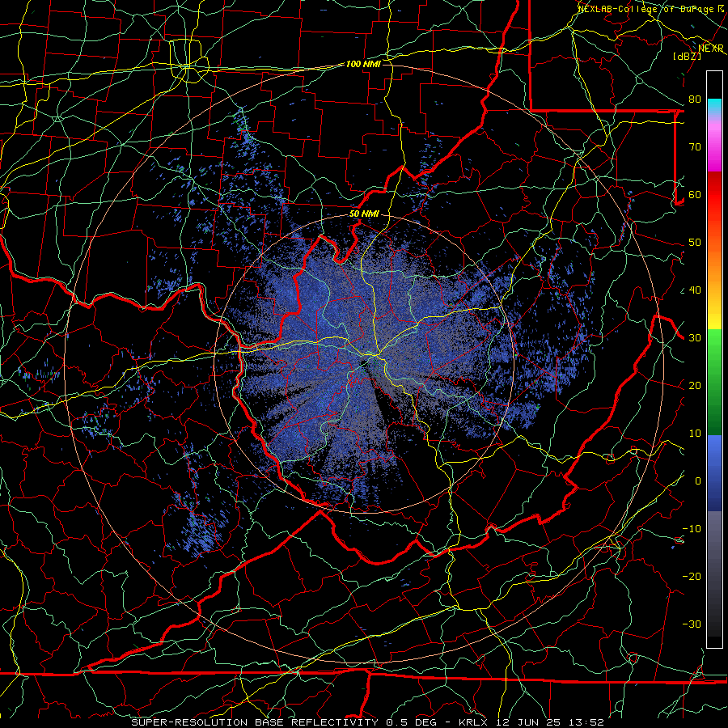Click the 30 value on dBZ scale
Image resolution: width=728 pixels, height=728 pixels.
coord(695,338)
